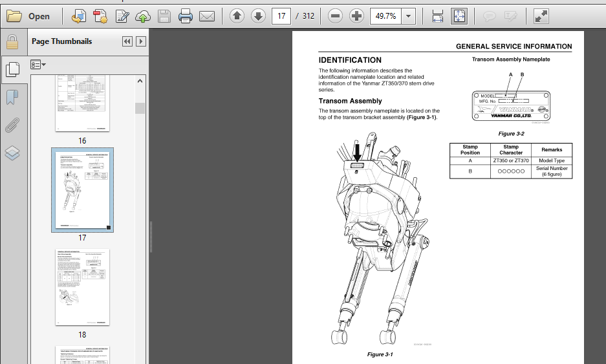Open the Layers pane icon
The width and height of the screenshot is (606, 364).
12,153
